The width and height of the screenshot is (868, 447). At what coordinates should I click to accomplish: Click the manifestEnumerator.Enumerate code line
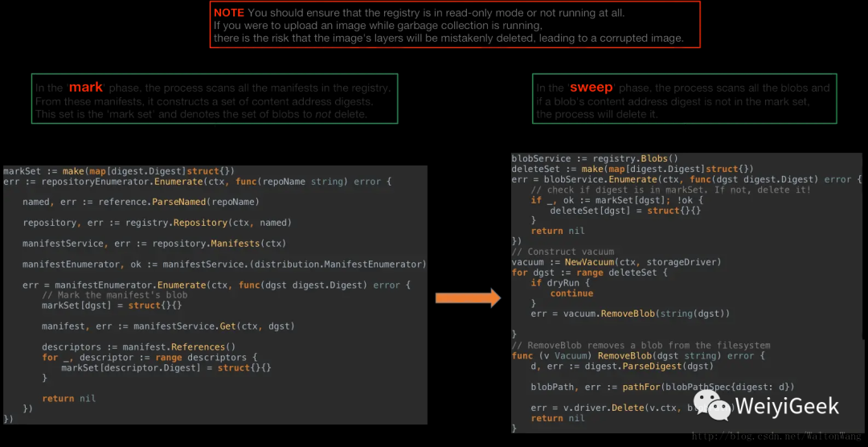click(x=216, y=285)
